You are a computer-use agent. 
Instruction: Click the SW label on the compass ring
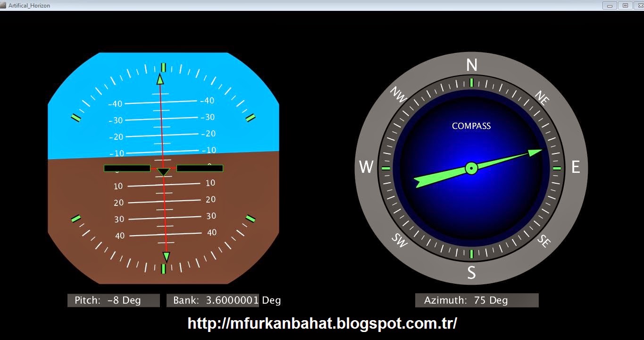point(399,240)
